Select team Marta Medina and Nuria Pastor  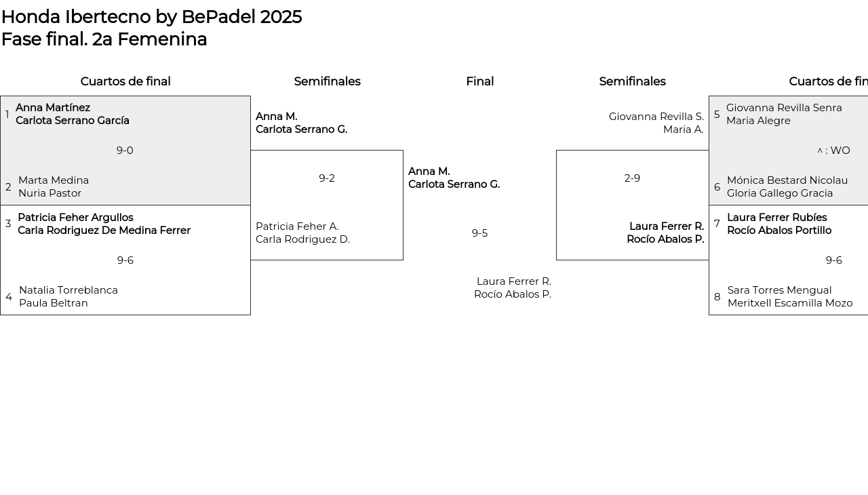54,186
